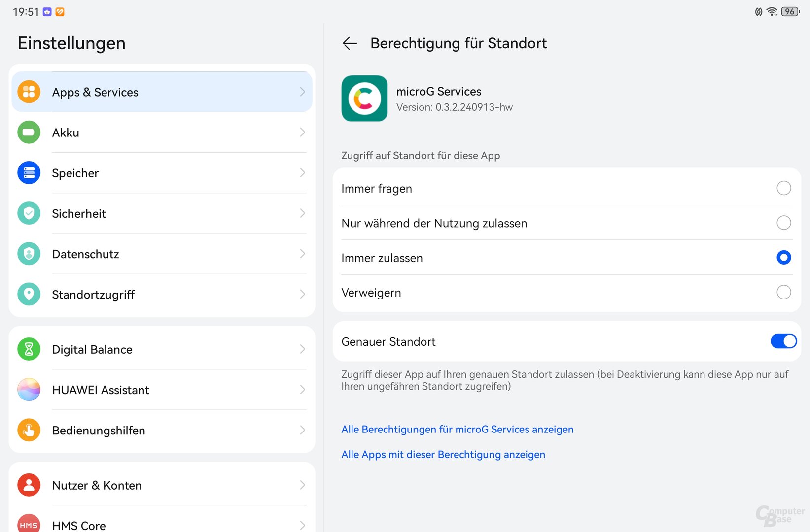Tap the microG Services app icon
This screenshot has height=532, width=810.
(x=364, y=98)
